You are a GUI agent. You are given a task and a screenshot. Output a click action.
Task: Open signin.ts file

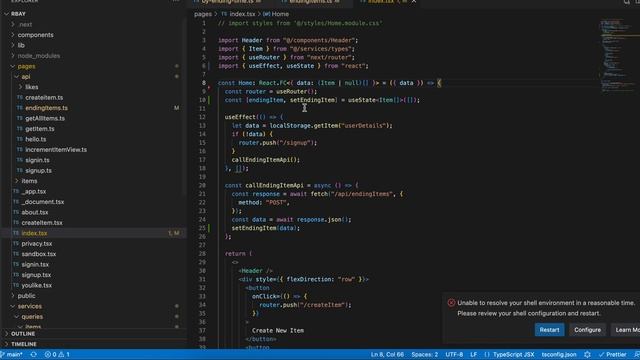click(x=37, y=160)
